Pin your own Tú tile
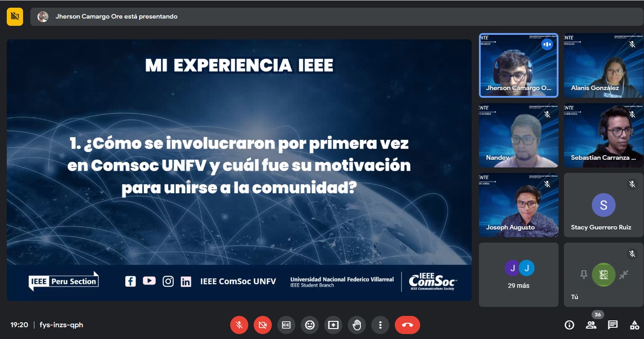The image size is (644, 339). coord(584,274)
